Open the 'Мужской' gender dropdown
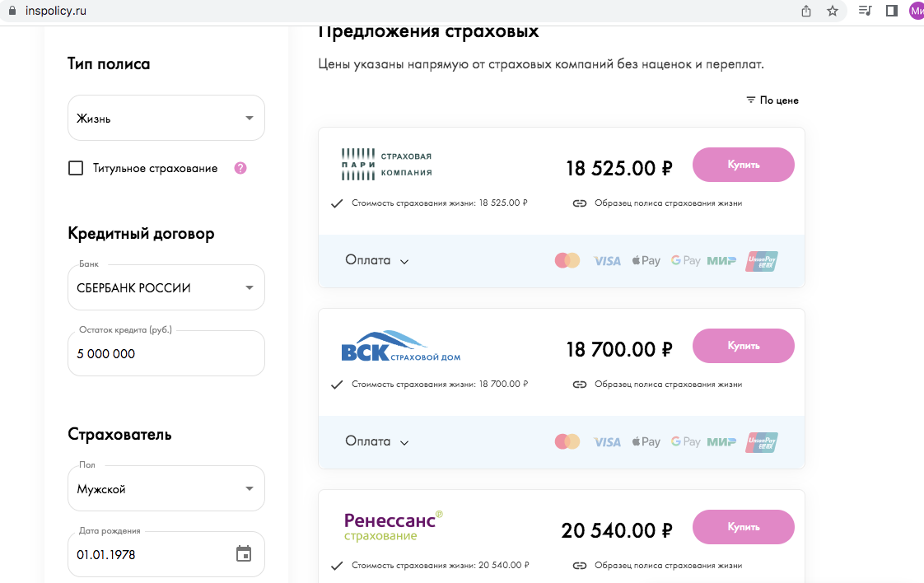The width and height of the screenshot is (924, 583). [x=166, y=488]
